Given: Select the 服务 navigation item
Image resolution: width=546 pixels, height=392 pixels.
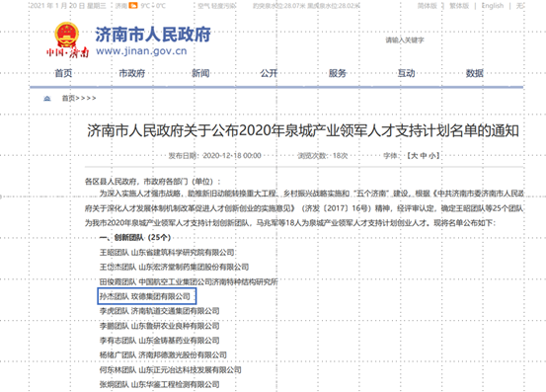Looking at the screenshot, I should pyautogui.click(x=338, y=73).
